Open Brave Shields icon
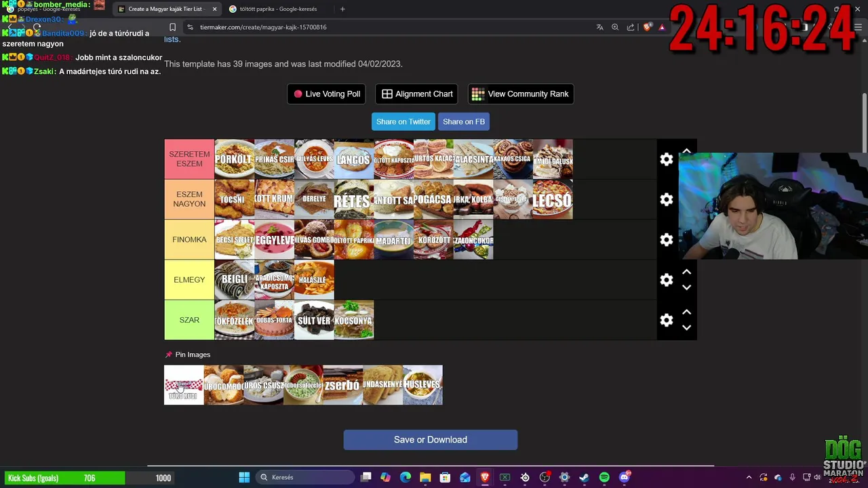Screen dimensions: 868x488 point(647,27)
